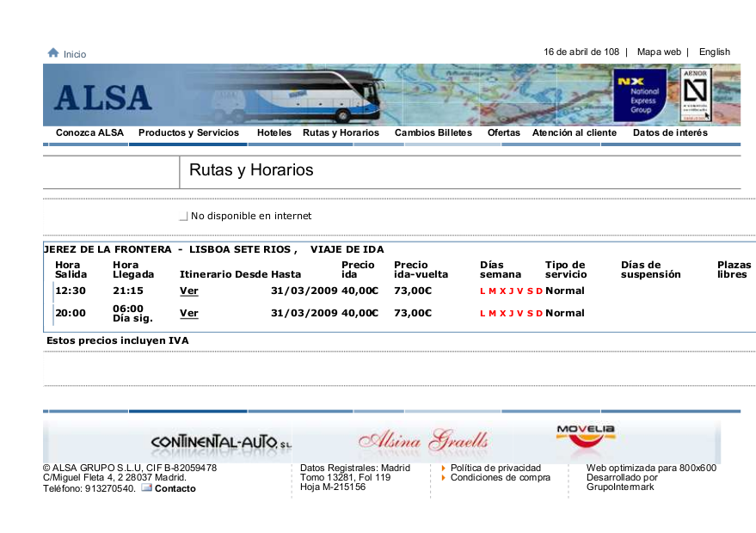Image resolution: width=756 pixels, height=533 pixels.
Task: Click 40,00€ price in the 12:30 row
Action: coord(360,291)
